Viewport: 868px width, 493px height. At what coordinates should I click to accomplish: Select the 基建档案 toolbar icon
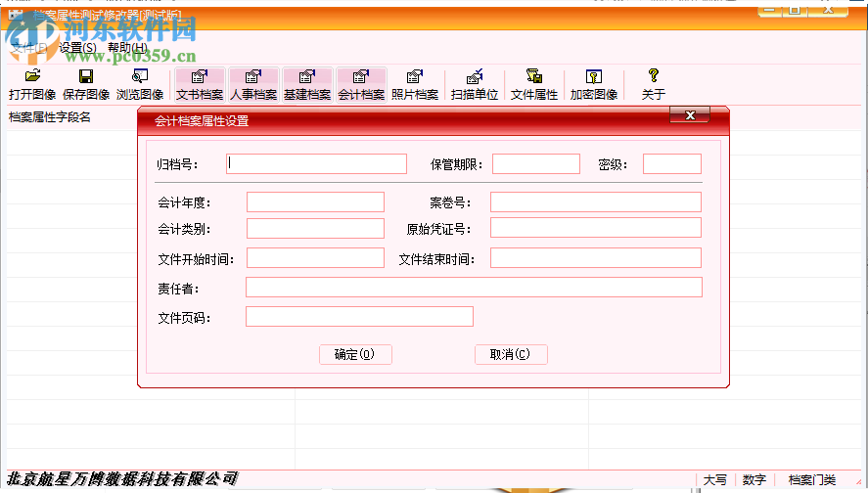point(306,85)
